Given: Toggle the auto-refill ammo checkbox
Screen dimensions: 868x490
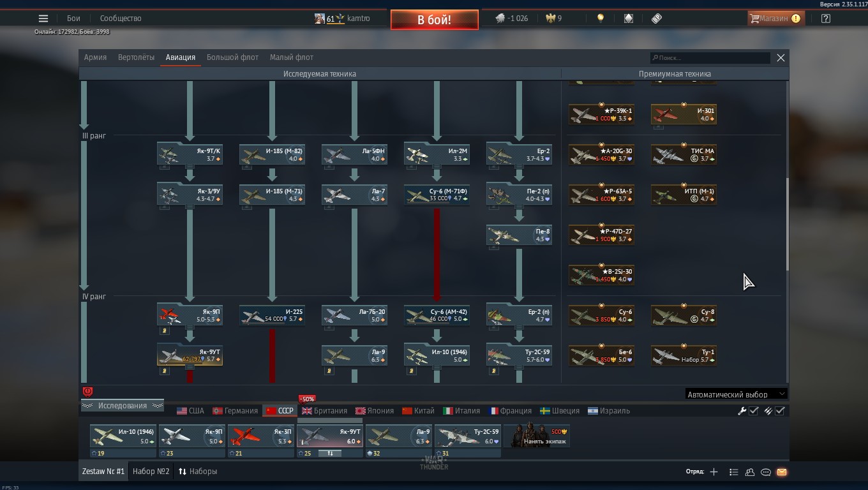Looking at the screenshot, I should coord(780,411).
